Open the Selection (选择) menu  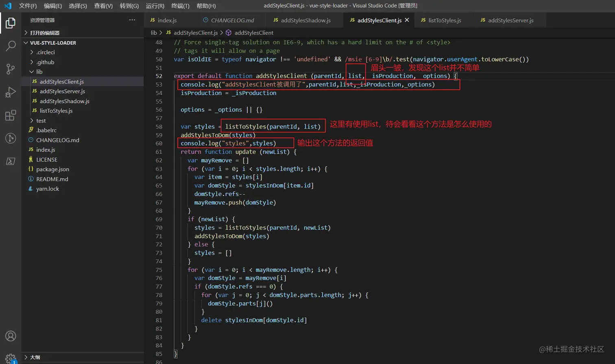click(78, 6)
